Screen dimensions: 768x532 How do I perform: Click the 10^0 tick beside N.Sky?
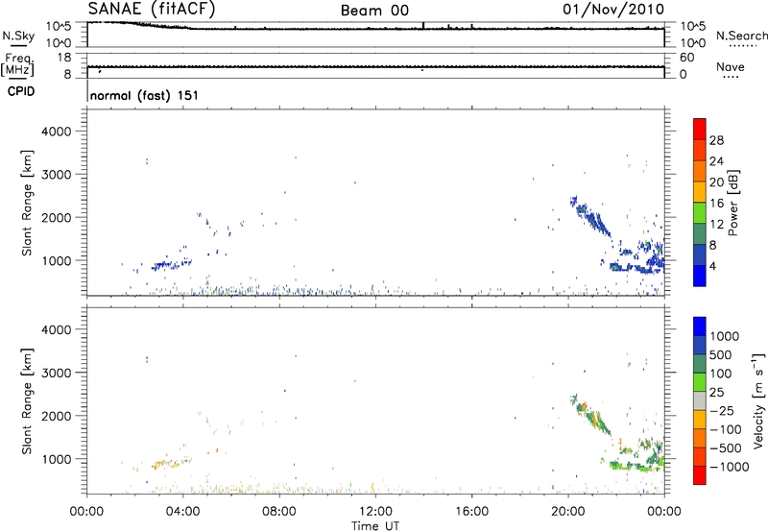tap(59, 43)
